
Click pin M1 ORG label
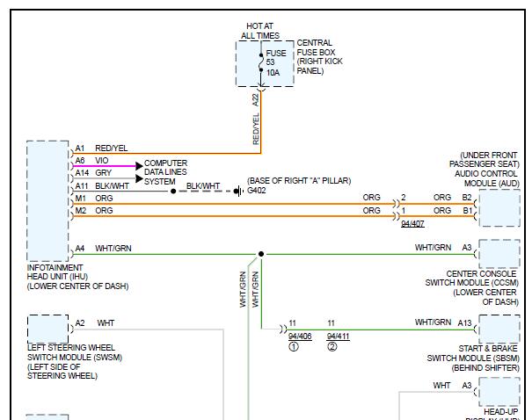click(94, 198)
